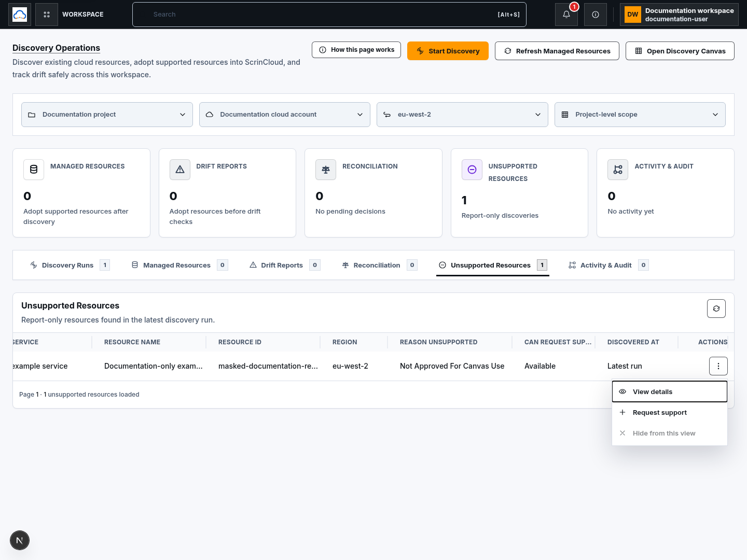Click the Activity & Audit tab icon

[x=572, y=265]
